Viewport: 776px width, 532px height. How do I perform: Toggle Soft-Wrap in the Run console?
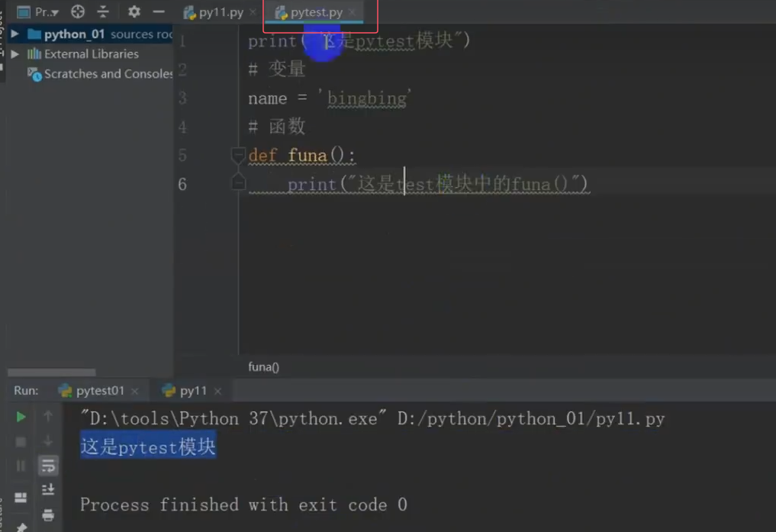[x=48, y=465]
